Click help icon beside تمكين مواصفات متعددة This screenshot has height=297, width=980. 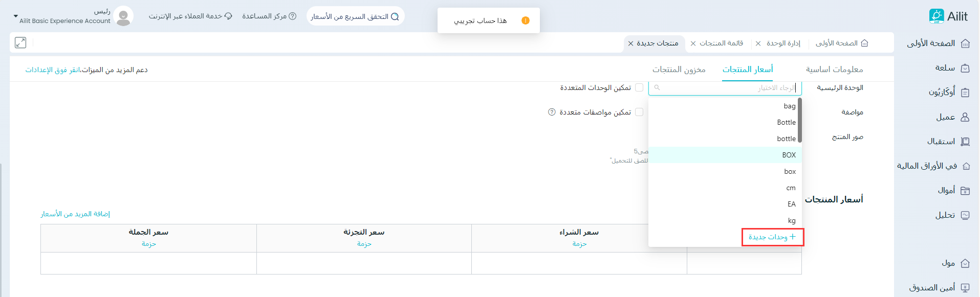tap(552, 112)
